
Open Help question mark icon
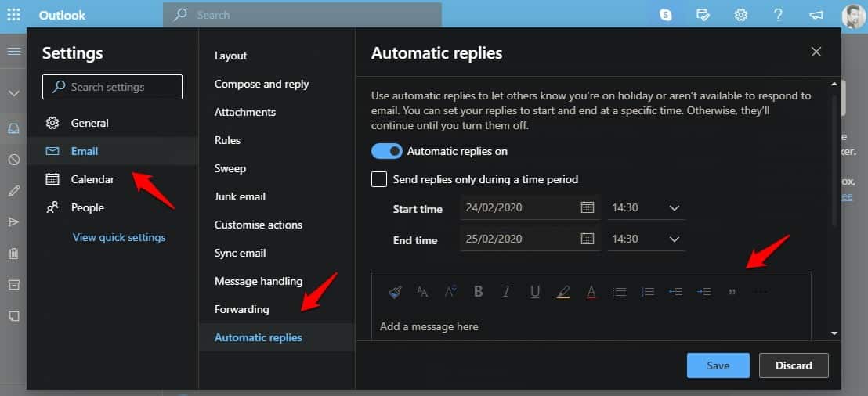click(x=779, y=15)
